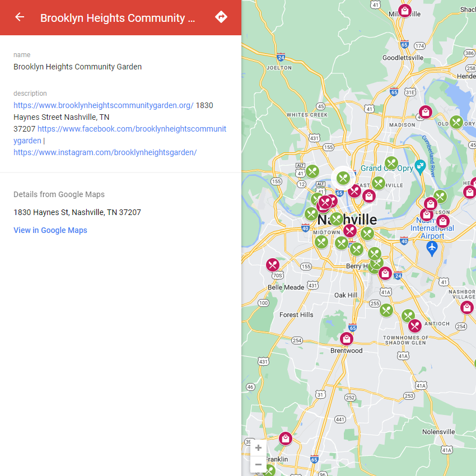Click the Belle Meade map label
476x476 pixels.
coord(286,287)
